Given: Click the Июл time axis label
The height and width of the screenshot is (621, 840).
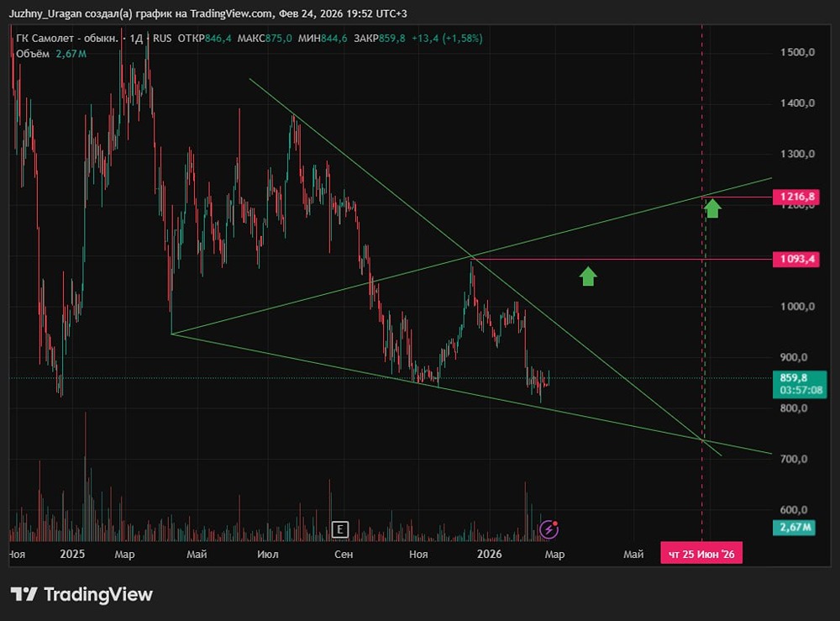Looking at the screenshot, I should 267,554.
